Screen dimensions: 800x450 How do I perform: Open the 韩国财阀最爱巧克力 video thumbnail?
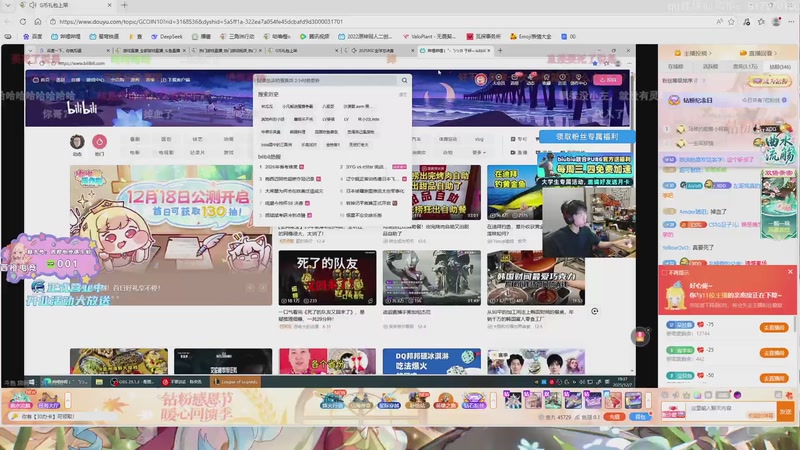pos(536,278)
